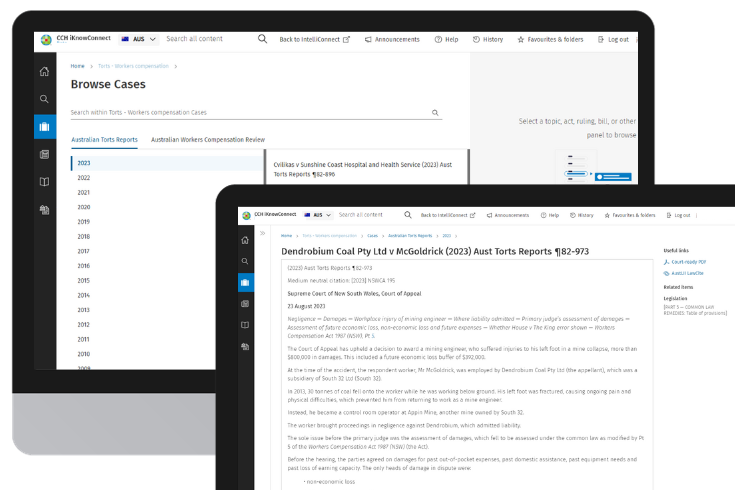The width and height of the screenshot is (735, 490).
Task: Click the Home icon in Browse Cases sidebar
Action: click(44, 72)
